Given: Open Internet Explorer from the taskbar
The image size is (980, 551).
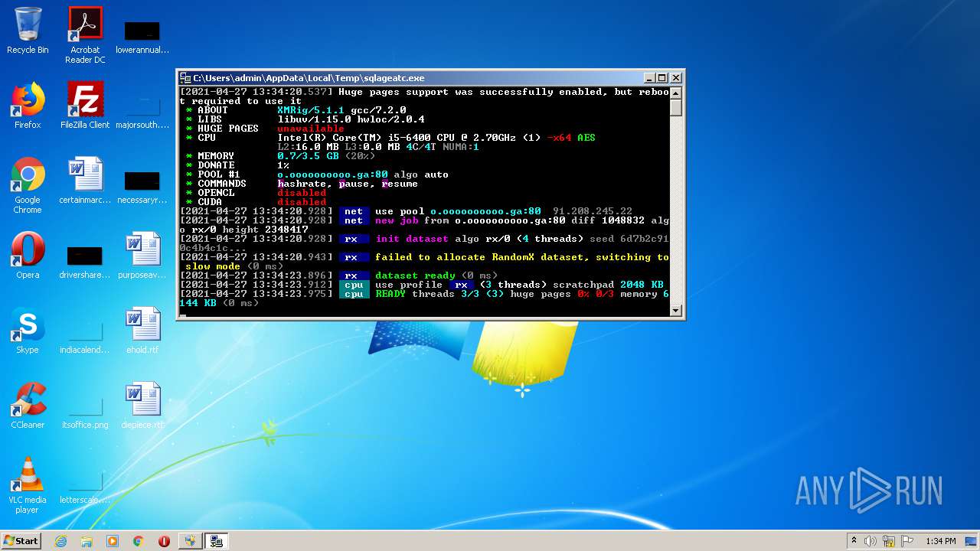Looking at the screenshot, I should click(x=60, y=541).
